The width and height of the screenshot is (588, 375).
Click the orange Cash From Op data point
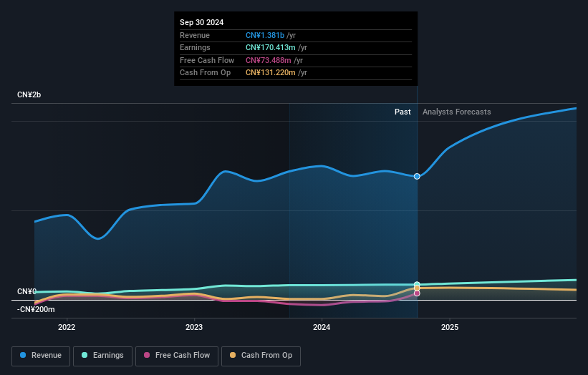417,288
